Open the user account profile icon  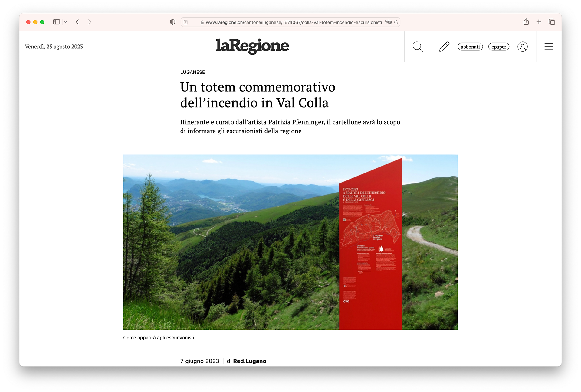(x=522, y=47)
